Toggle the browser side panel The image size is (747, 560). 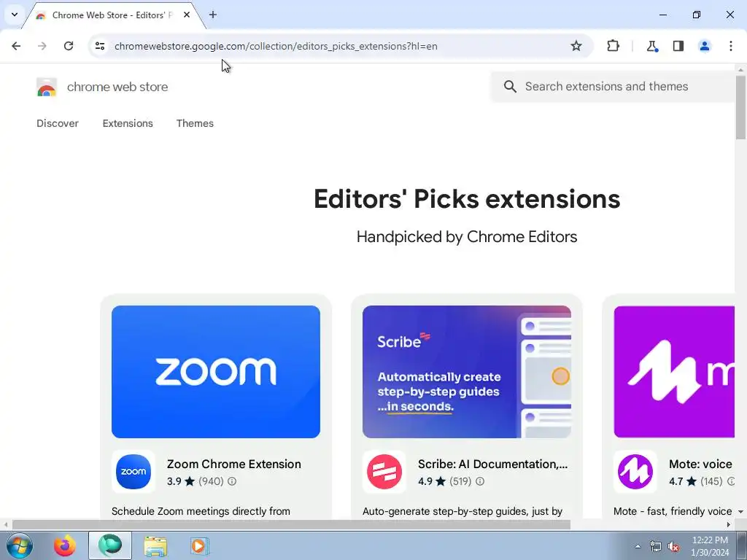click(x=678, y=46)
